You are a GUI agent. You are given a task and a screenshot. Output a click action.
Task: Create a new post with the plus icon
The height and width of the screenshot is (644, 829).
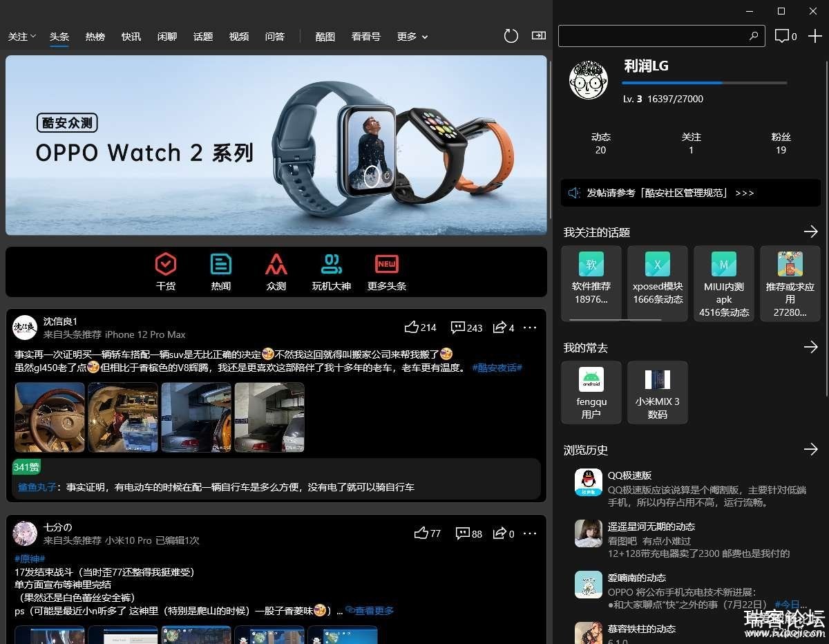[815, 36]
